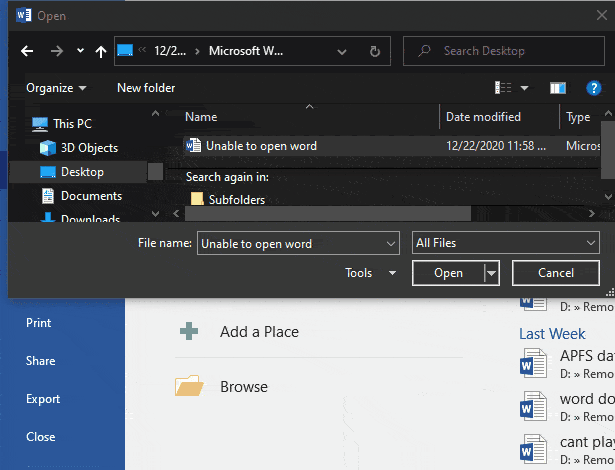Create a New folder
This screenshot has height=470, width=615.
pyautogui.click(x=146, y=88)
